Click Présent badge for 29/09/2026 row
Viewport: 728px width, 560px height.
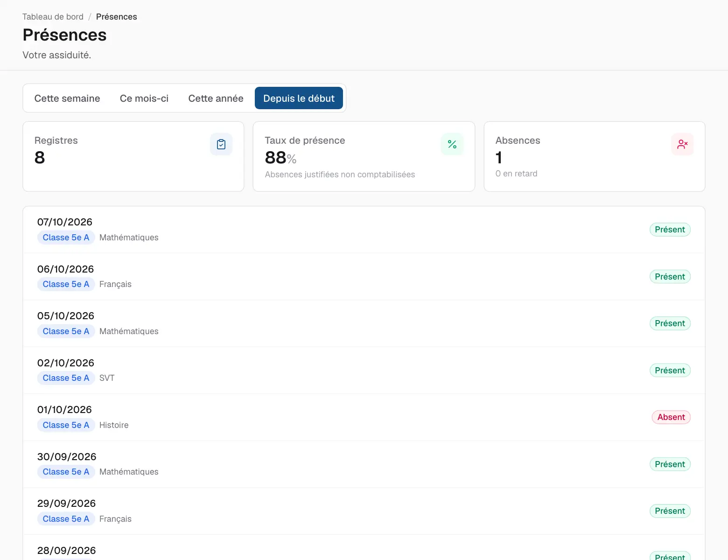click(x=670, y=511)
